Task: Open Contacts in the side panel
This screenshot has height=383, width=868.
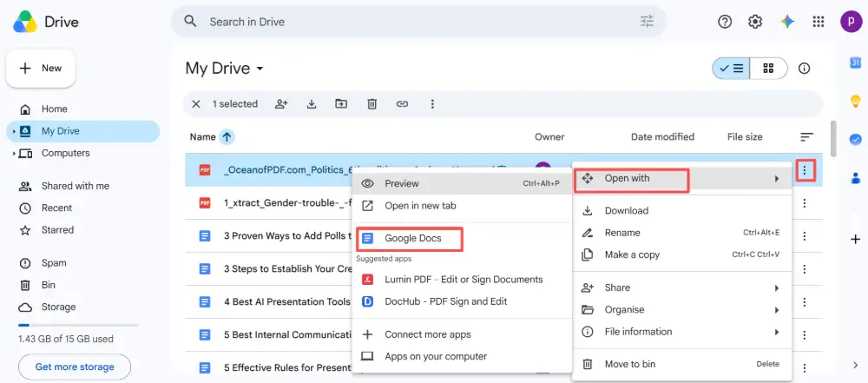Action: click(855, 178)
